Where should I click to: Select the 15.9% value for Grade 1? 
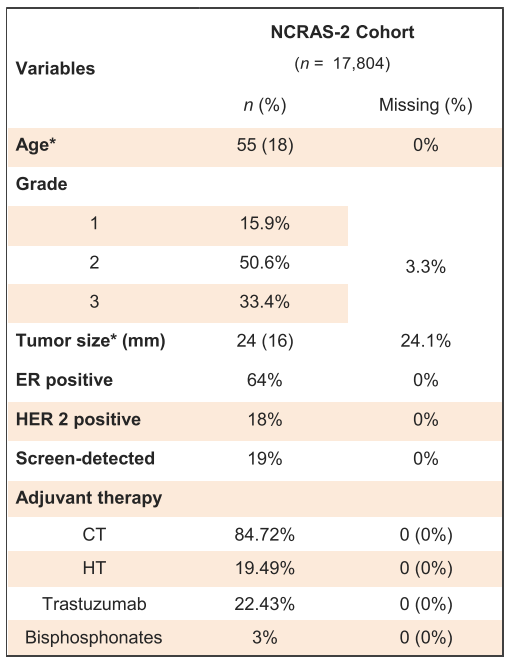click(x=265, y=223)
